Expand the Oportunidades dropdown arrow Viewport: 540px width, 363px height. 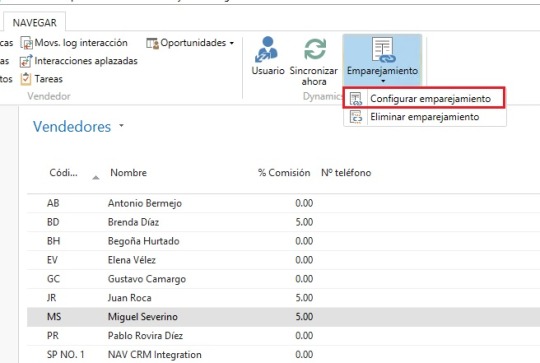(x=232, y=43)
